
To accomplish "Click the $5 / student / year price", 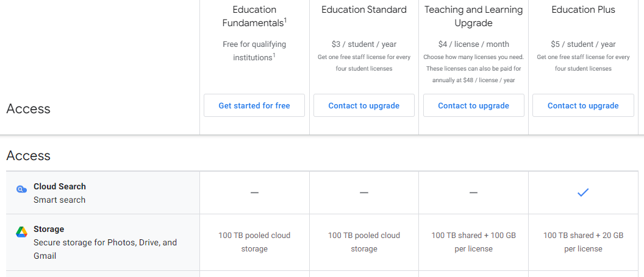I will pyautogui.click(x=583, y=44).
